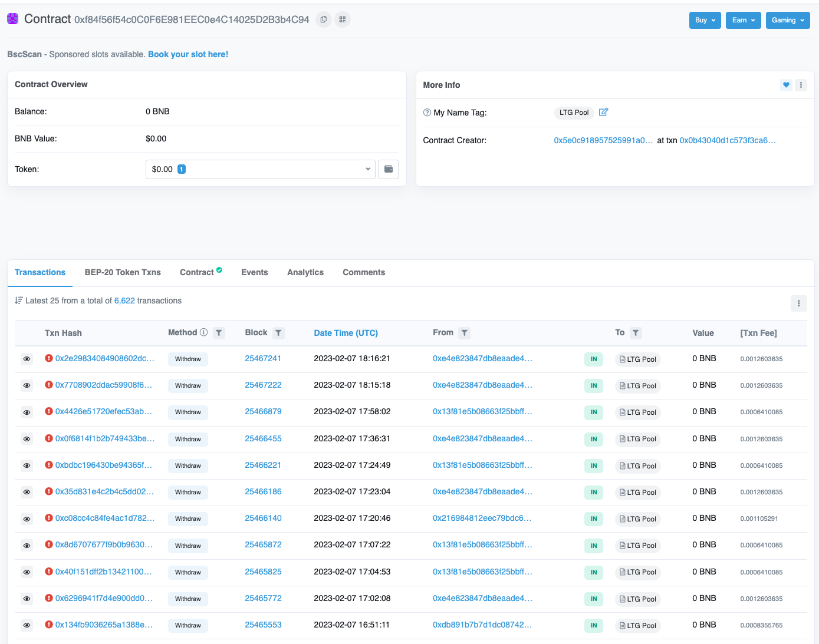Click error icon on 0x40f151dff2b13421100 transaction
Viewport: 819px width, 644px height.
point(49,572)
